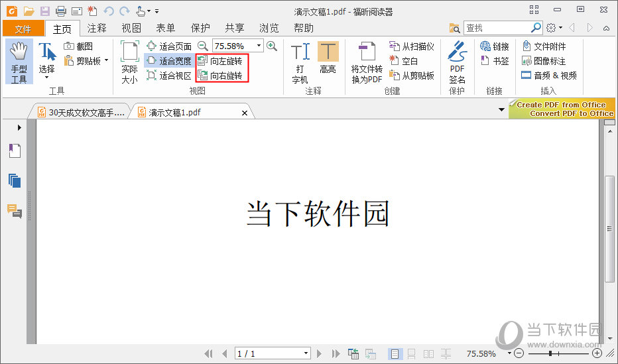Create PDF from scanner (从扫描仪)
The height and width of the screenshot is (364, 618).
(x=412, y=46)
